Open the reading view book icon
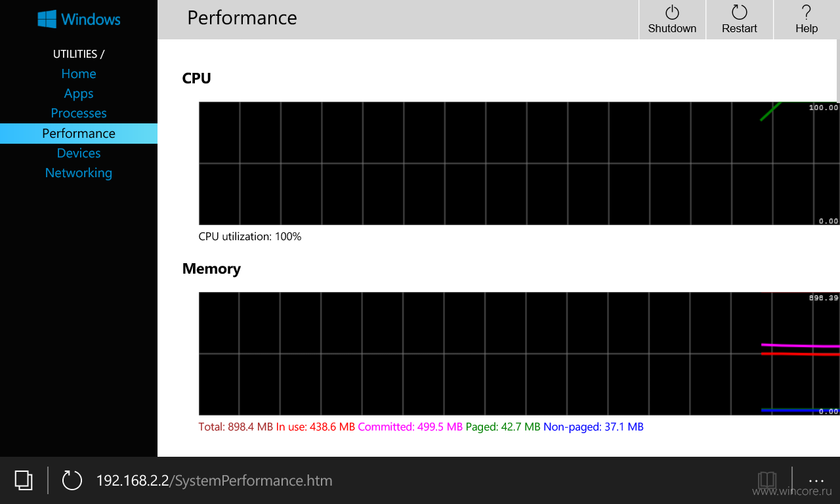The width and height of the screenshot is (840, 504). tap(767, 480)
